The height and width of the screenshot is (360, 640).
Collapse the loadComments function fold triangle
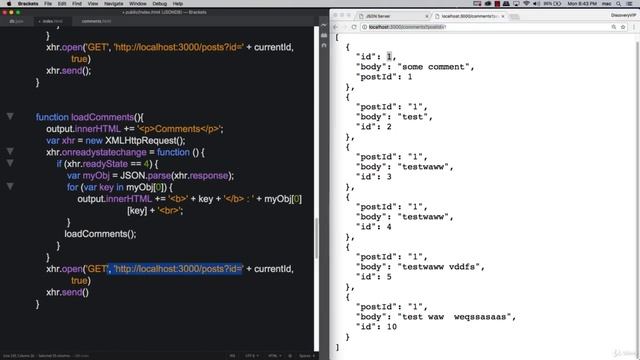click(10, 117)
